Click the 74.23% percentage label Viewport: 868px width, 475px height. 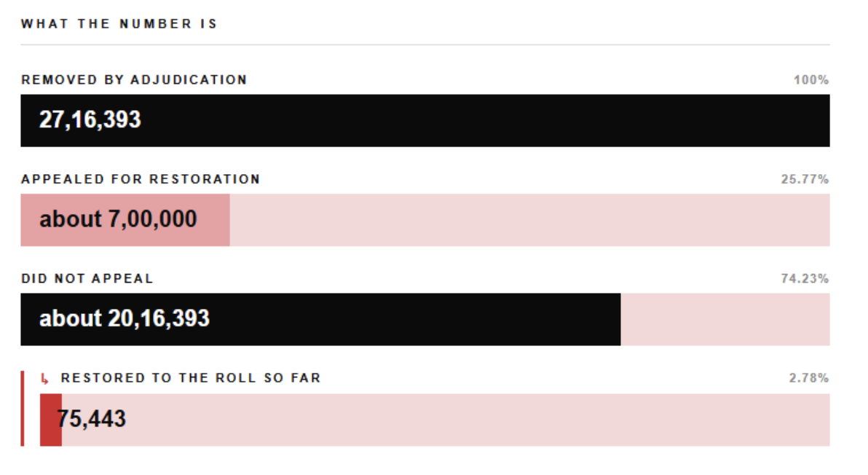(x=805, y=278)
